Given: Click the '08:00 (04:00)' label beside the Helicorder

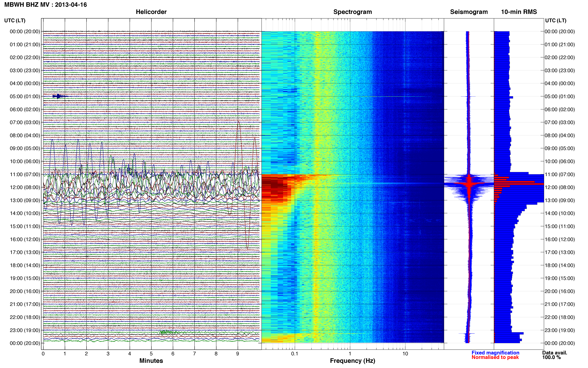Looking at the screenshot, I should (25, 135).
